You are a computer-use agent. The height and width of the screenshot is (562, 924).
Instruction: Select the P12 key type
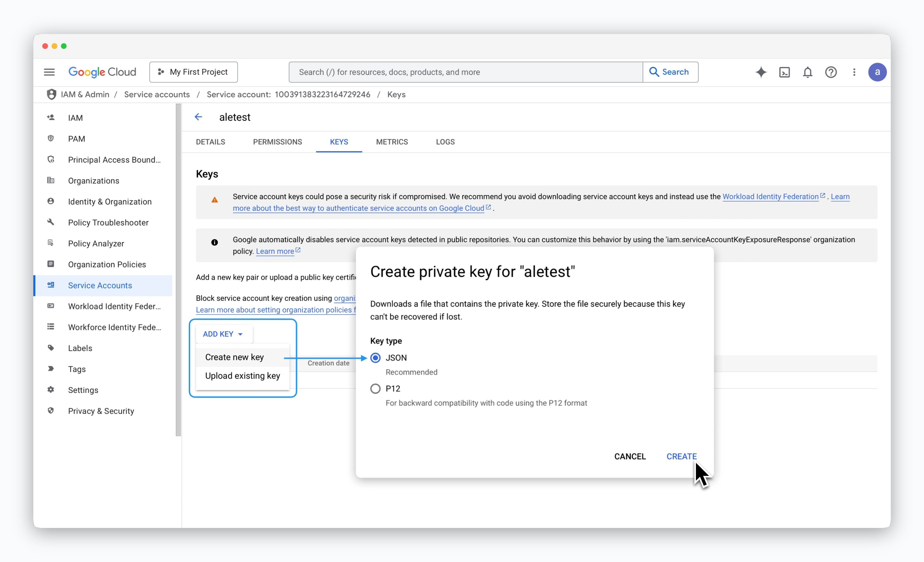375,388
